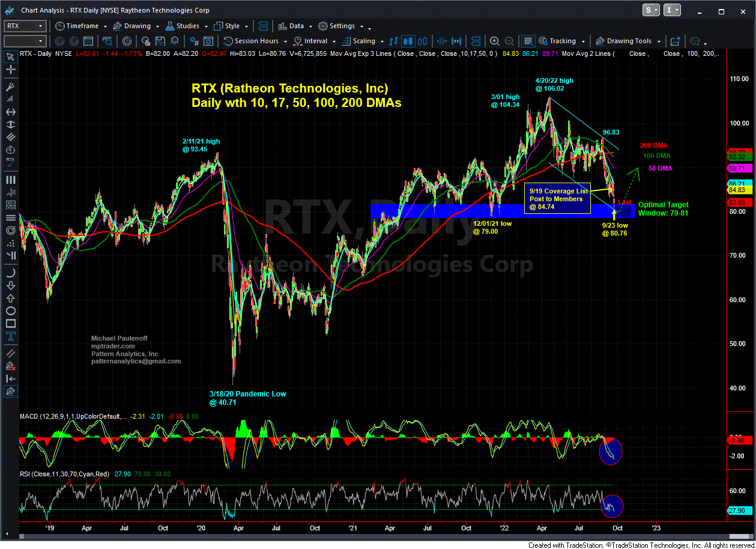This screenshot has width=756, height=549.
Task: Open the Settings menu
Action: [341, 26]
